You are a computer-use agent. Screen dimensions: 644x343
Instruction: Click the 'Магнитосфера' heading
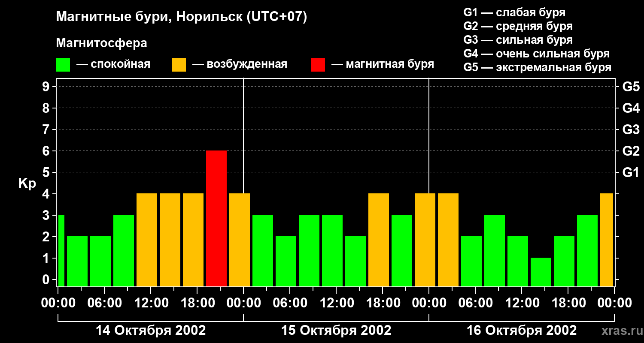(102, 43)
